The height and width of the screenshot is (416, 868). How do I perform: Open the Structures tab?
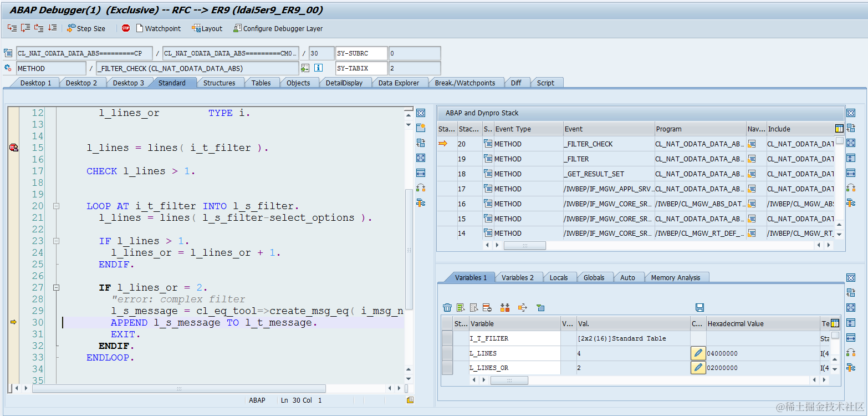pos(219,83)
